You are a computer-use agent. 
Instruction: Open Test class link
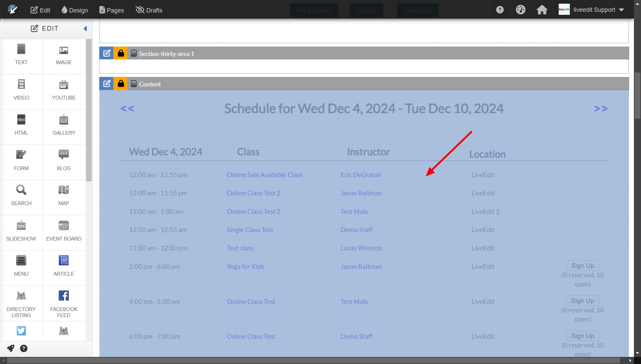(x=240, y=248)
